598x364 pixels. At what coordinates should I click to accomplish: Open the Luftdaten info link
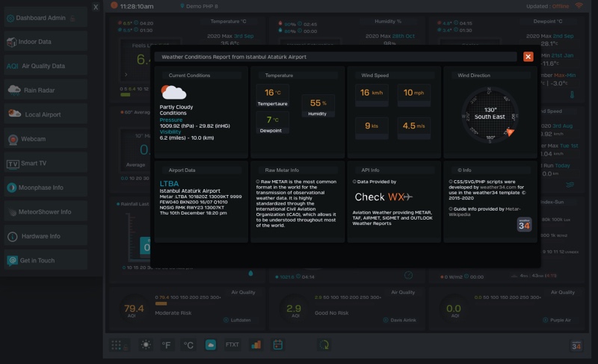tap(237, 320)
